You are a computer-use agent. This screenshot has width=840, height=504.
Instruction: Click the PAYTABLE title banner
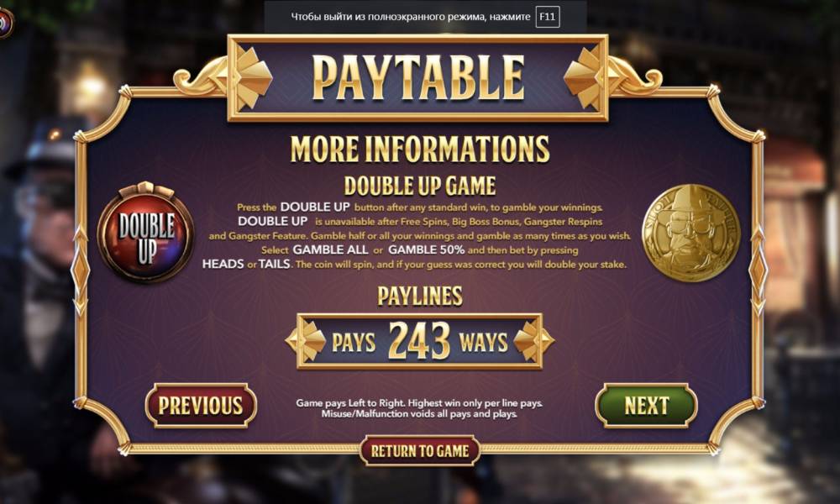click(417, 78)
